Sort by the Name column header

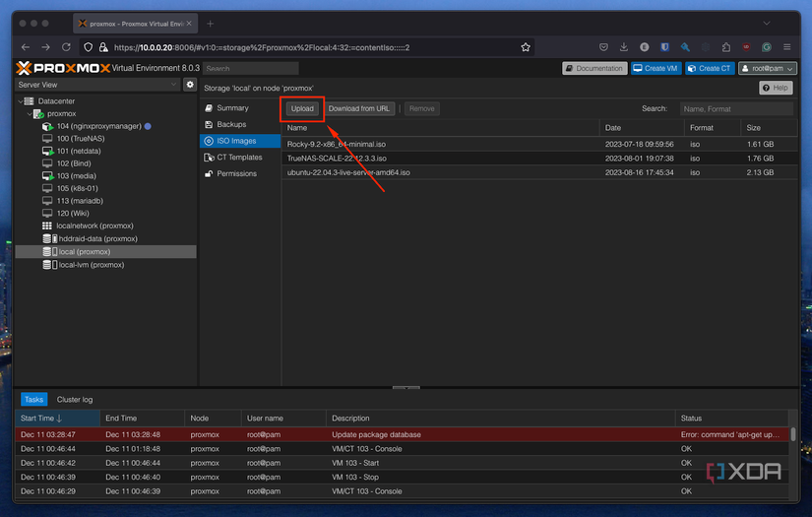coord(440,127)
